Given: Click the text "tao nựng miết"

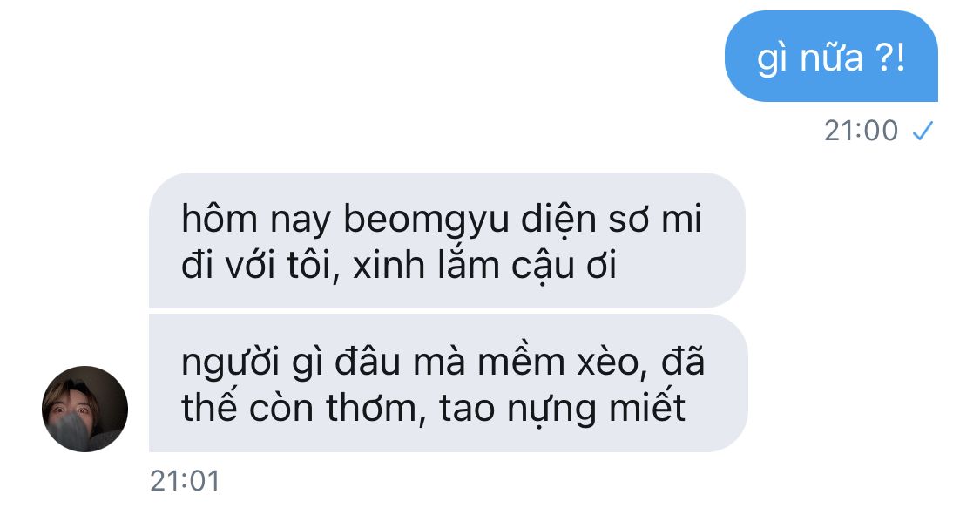Looking at the screenshot, I should point(562,410).
